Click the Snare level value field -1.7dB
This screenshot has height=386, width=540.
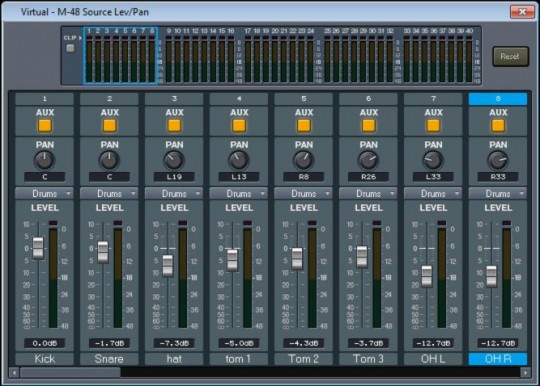tap(109, 343)
